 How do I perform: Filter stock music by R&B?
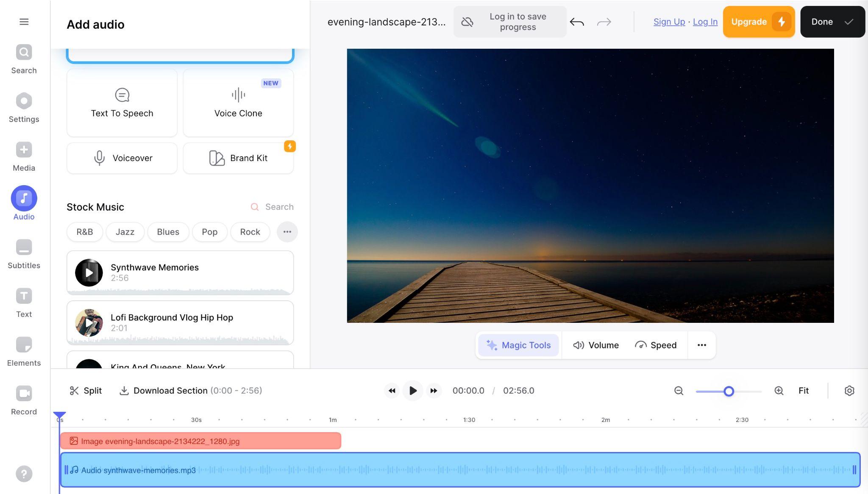click(85, 232)
